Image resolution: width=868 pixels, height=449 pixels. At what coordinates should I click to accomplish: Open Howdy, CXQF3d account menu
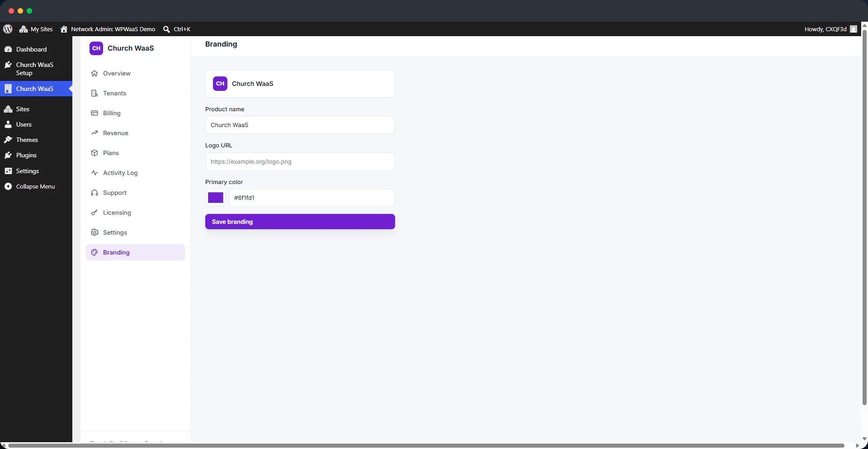(830, 29)
